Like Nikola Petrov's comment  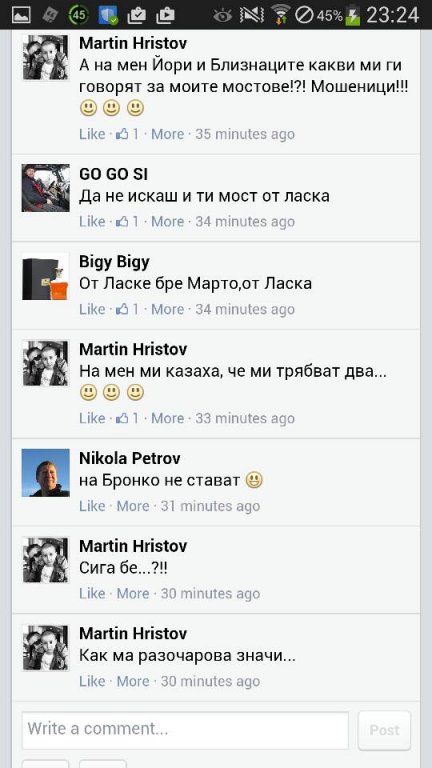(x=92, y=506)
